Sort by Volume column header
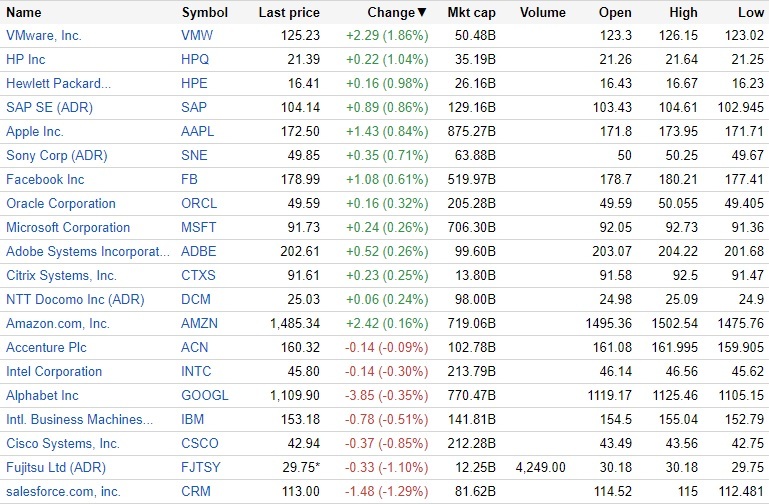 [x=544, y=13]
